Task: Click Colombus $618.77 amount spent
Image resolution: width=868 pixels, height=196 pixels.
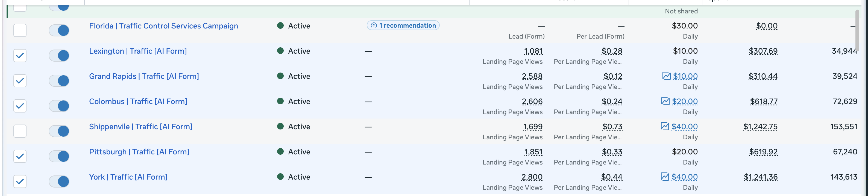Action: [x=764, y=102]
